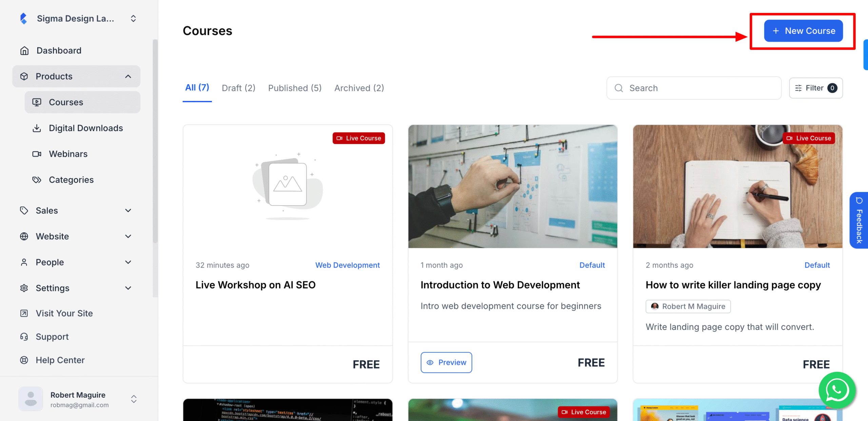Click the '32 minutes ago' timestamp

(x=222, y=265)
